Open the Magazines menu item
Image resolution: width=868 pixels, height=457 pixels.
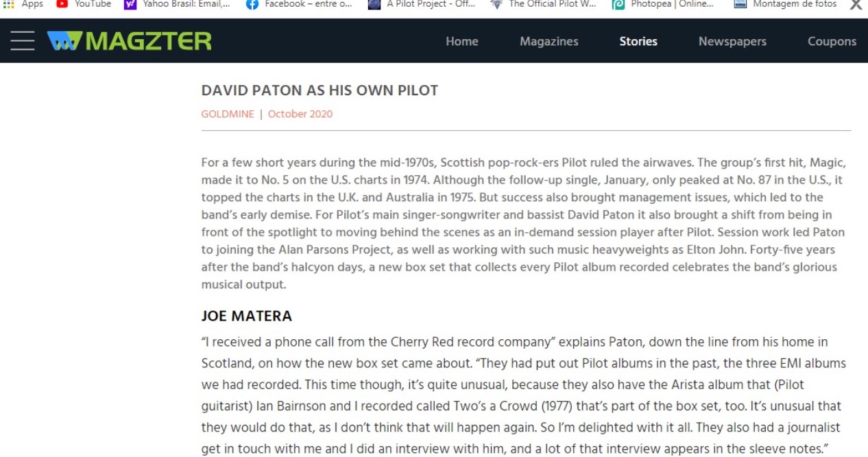(x=549, y=41)
